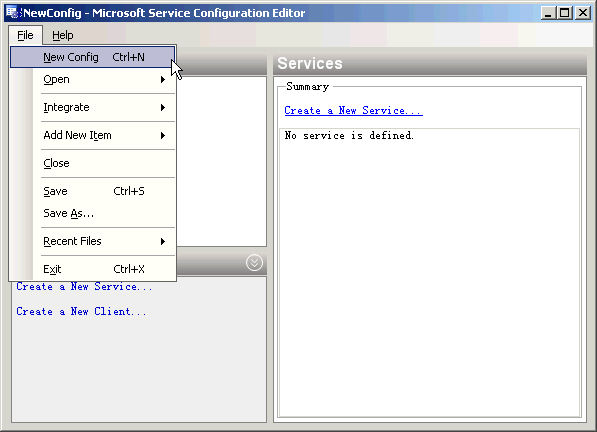The width and height of the screenshot is (597, 432).
Task: Choose Exit from the File menu
Action: (x=93, y=269)
